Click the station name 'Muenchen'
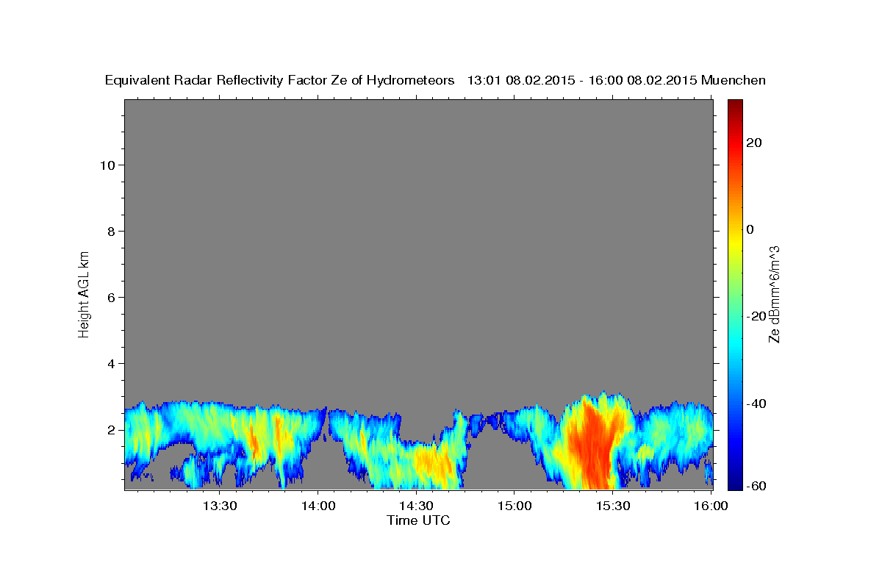Image resolution: width=882 pixels, height=588 pixels. (734, 81)
